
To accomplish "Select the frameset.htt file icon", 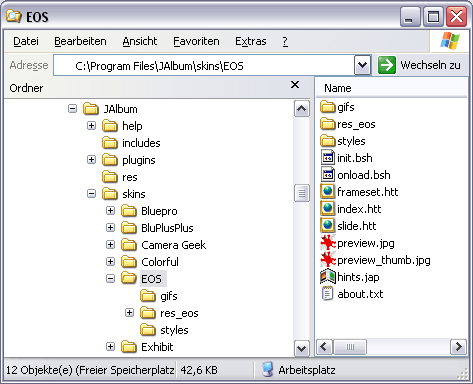I will [328, 192].
